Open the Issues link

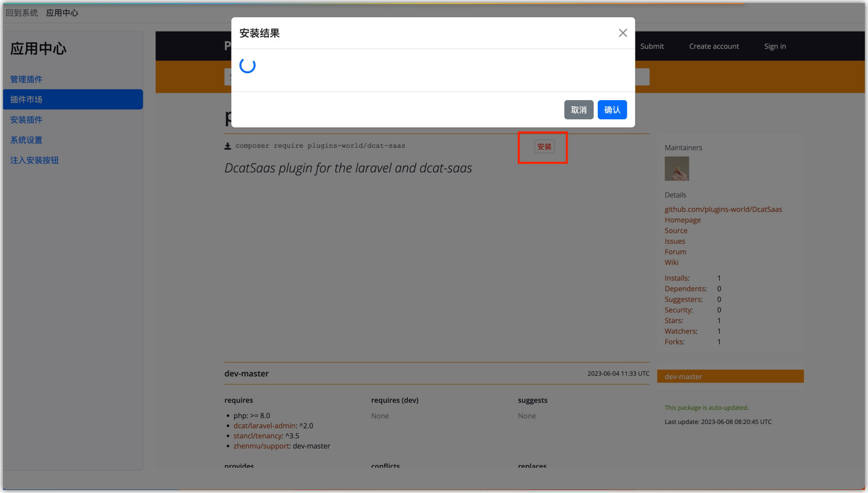point(675,241)
